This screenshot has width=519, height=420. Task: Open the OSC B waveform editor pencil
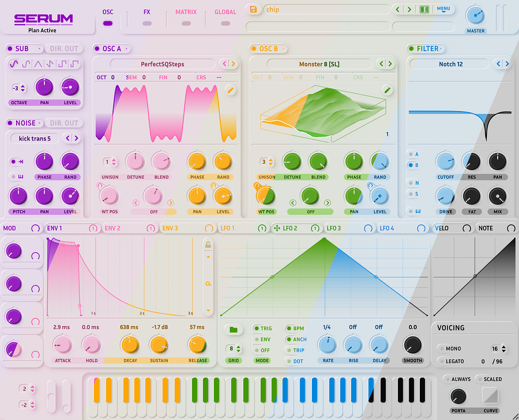[x=387, y=90]
